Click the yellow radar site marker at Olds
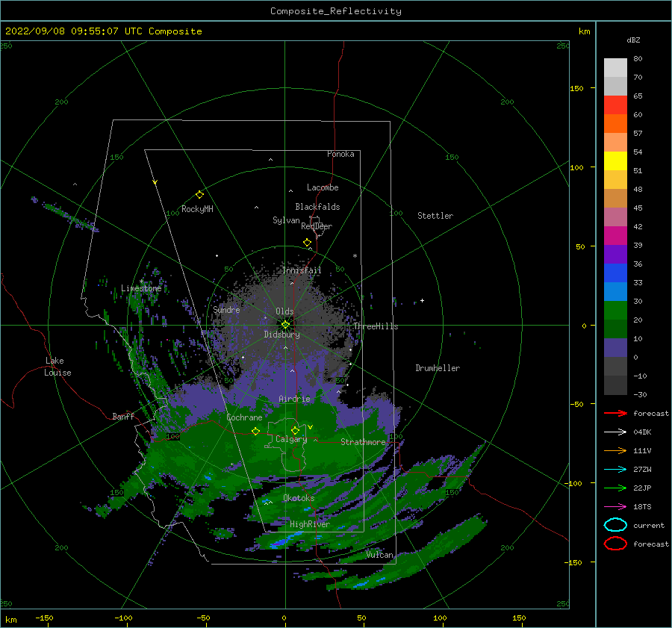672x628 pixels. point(285,325)
